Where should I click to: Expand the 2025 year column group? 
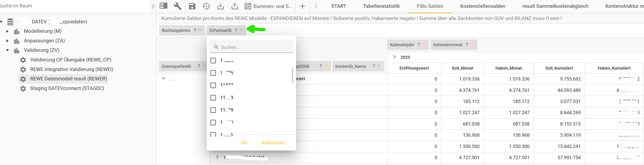tap(395, 57)
